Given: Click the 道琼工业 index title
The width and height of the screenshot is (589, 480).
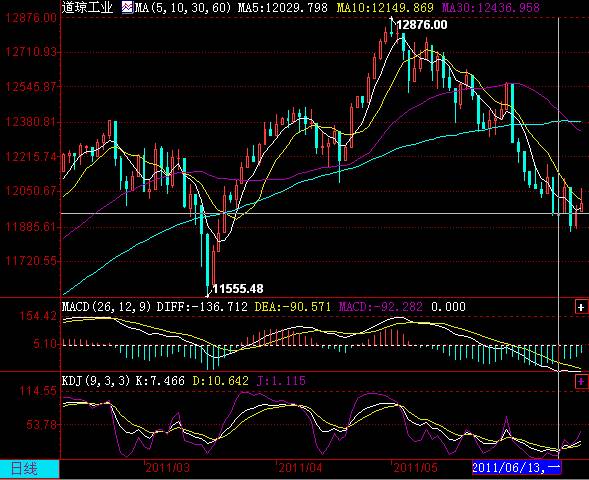Looking at the screenshot, I should tap(87, 7).
